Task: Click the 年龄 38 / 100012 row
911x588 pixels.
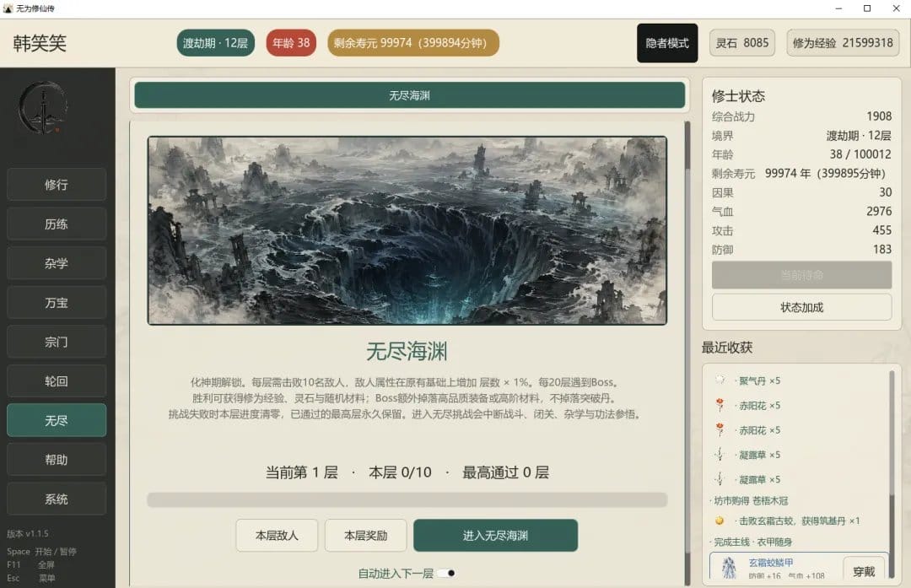Action: coord(802,154)
